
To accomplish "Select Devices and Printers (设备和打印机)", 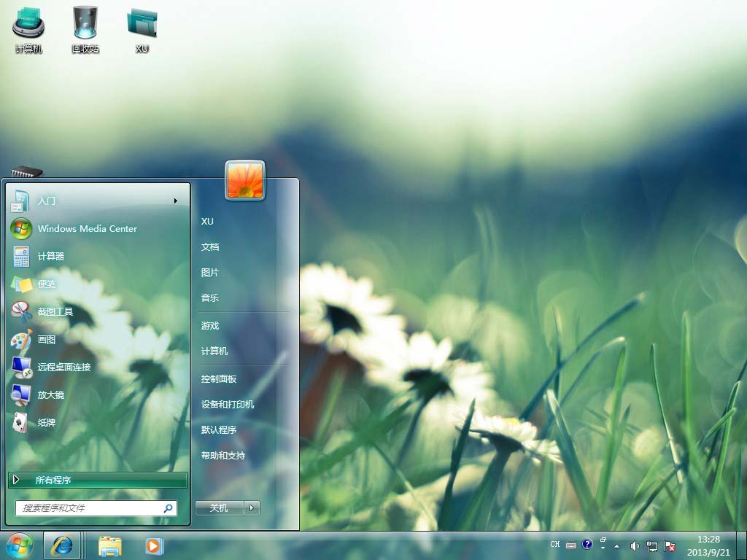I will 228,405.
